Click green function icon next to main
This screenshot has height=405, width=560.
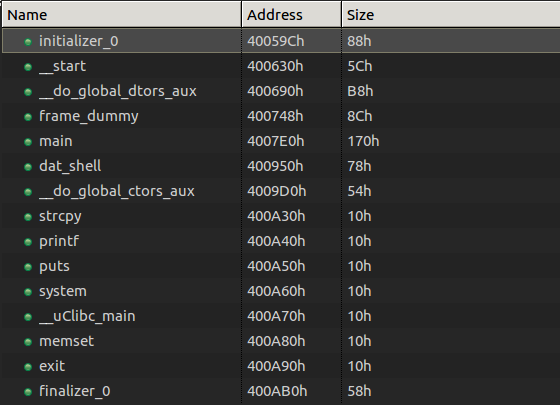point(28,142)
